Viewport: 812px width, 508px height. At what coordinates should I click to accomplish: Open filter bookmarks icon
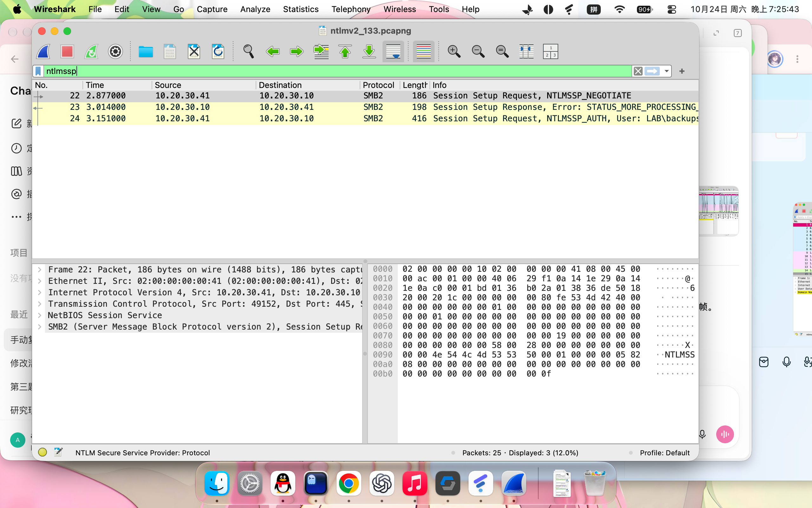(38, 71)
